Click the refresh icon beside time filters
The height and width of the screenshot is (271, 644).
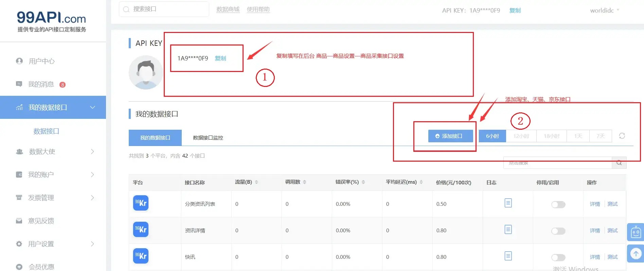click(622, 136)
